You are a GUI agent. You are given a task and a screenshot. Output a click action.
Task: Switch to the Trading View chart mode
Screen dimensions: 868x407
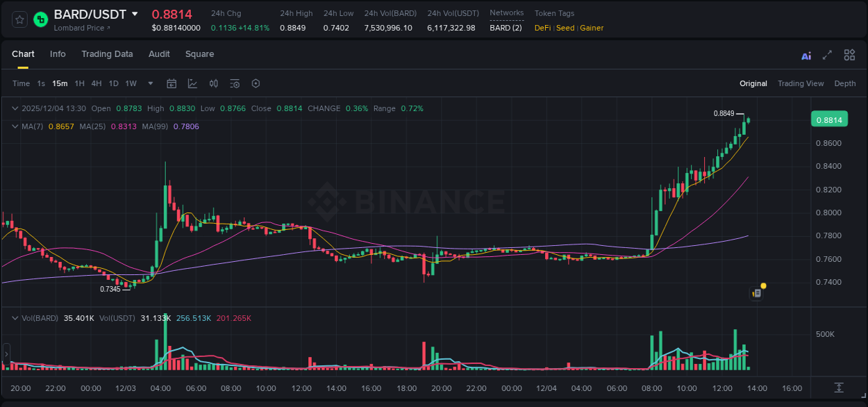pos(801,83)
